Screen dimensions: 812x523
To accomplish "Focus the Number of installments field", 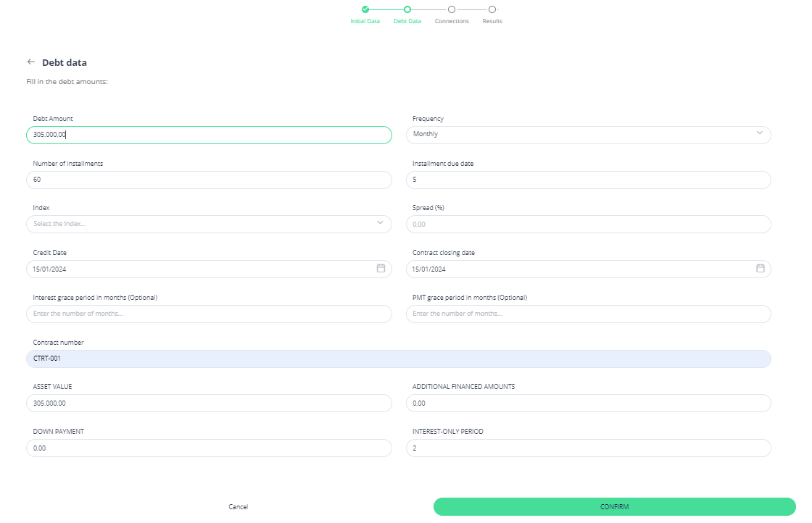I will 209,180.
